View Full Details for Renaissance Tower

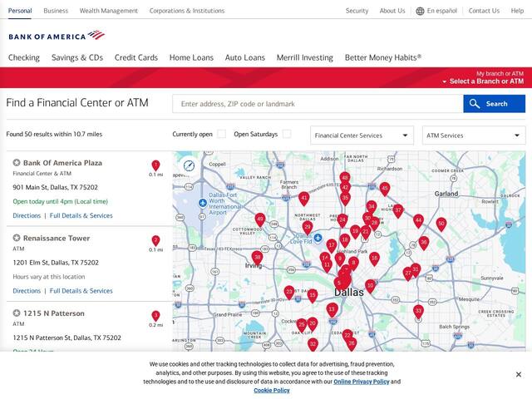point(81,291)
